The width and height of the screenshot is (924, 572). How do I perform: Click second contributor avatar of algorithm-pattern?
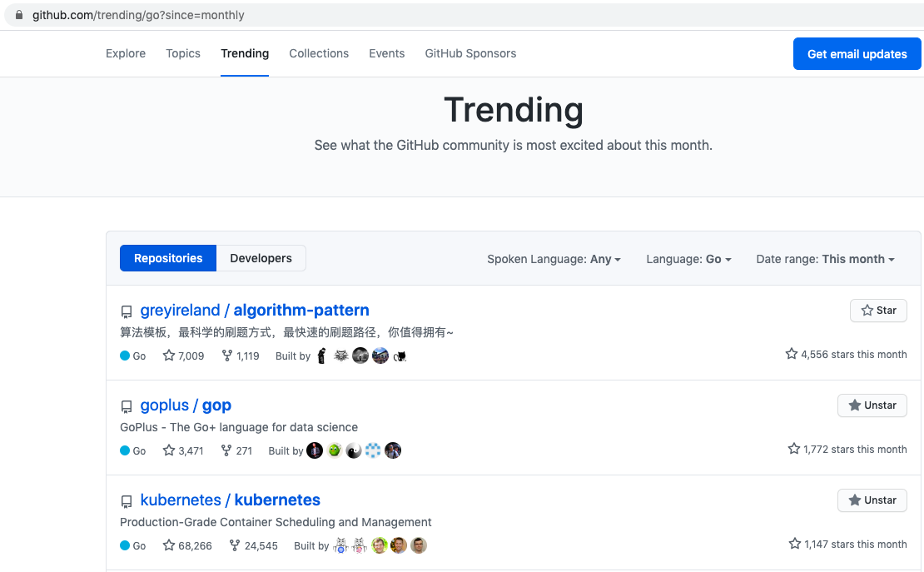(341, 356)
